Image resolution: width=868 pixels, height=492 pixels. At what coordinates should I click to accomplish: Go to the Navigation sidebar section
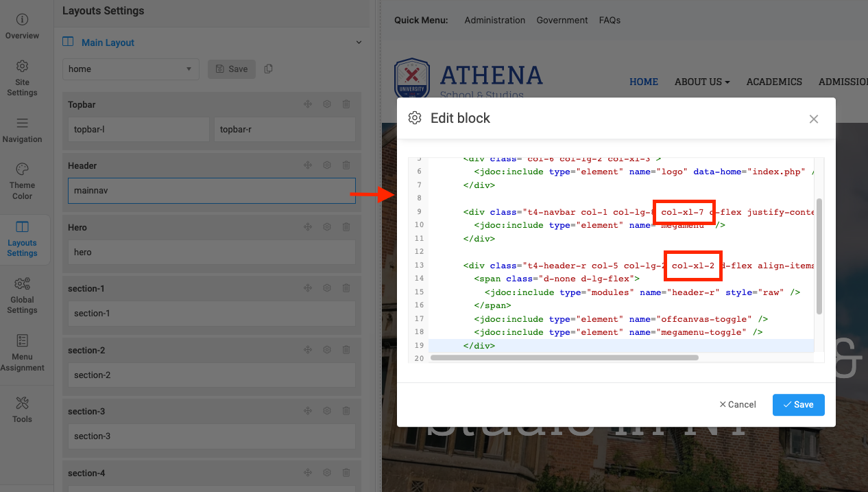coord(22,130)
